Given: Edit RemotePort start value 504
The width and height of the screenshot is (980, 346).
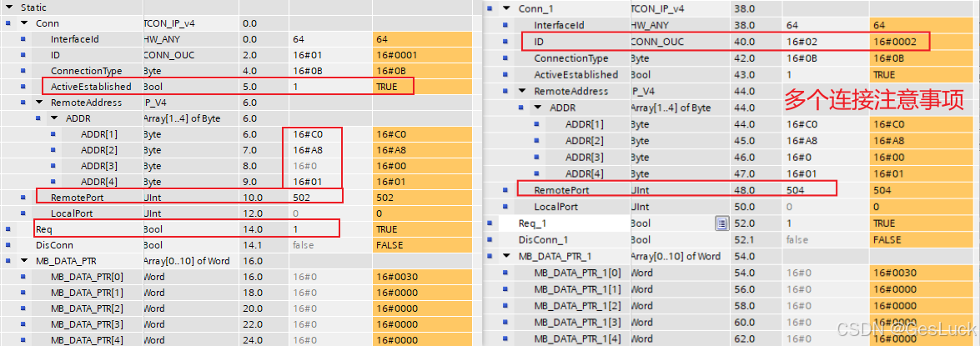Looking at the screenshot, I should (x=795, y=190).
